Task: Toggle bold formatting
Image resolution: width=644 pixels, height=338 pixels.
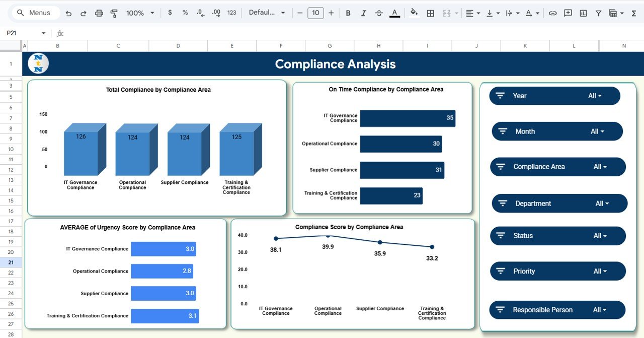Action: click(348, 13)
